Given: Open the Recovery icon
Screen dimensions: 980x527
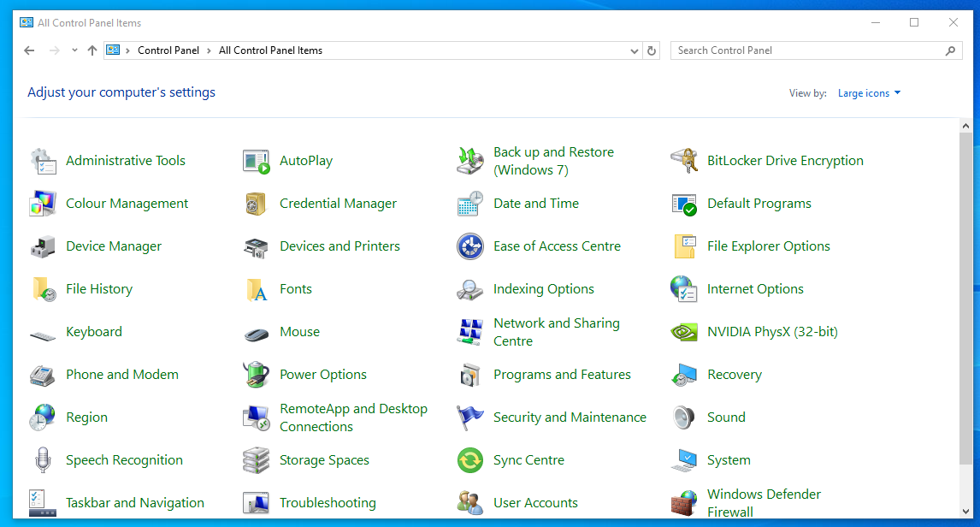Looking at the screenshot, I should click(x=684, y=375).
